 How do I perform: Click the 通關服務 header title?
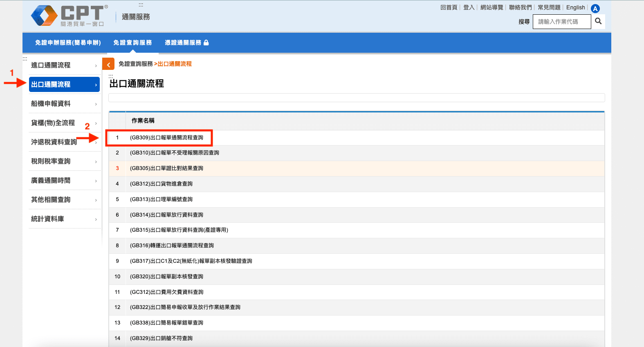coord(136,17)
